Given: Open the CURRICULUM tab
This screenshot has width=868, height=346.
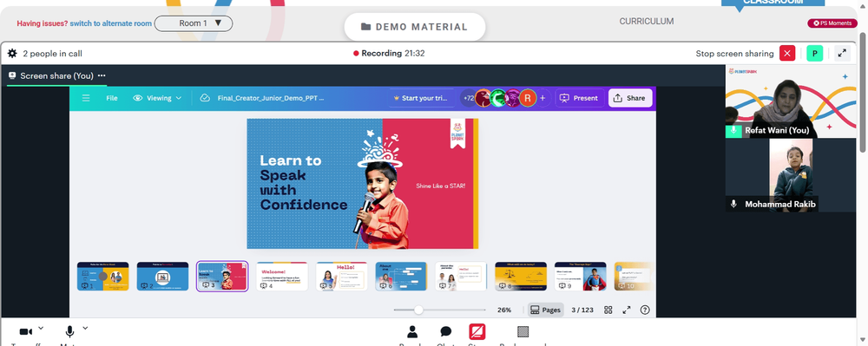Looking at the screenshot, I should point(647,21).
